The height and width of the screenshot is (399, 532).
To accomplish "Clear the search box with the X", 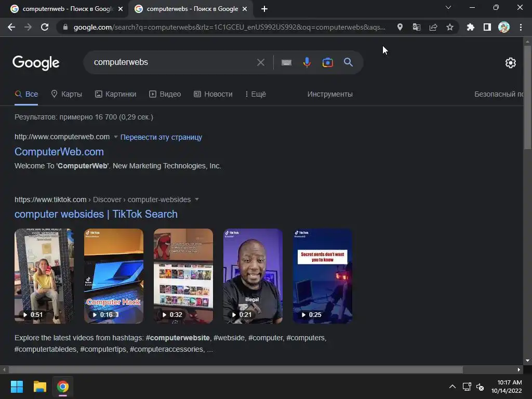I will (x=261, y=62).
